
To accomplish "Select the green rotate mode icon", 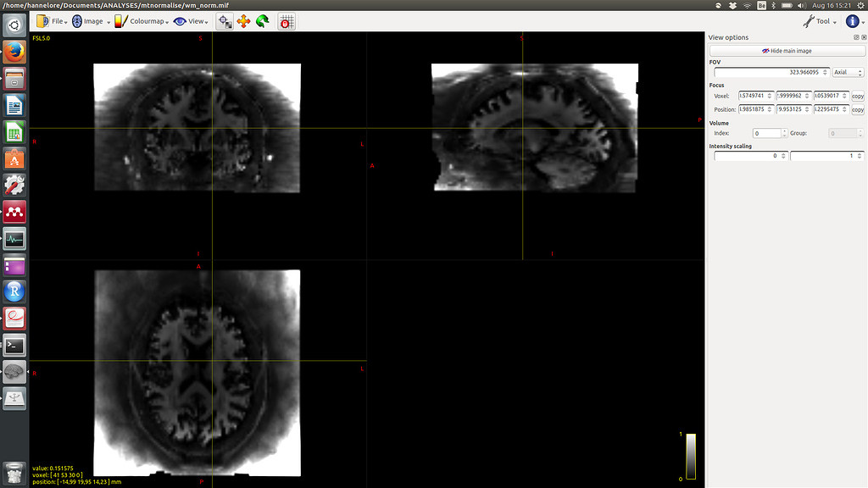I will (262, 21).
